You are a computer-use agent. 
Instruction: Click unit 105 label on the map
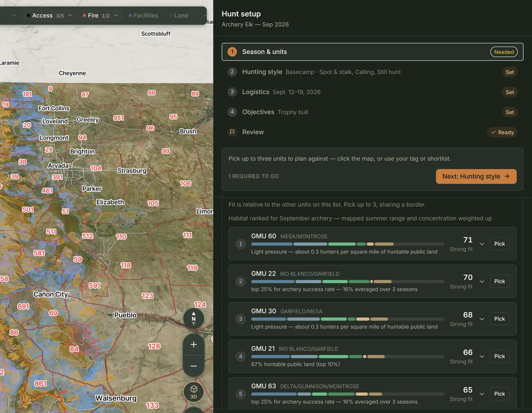coord(153,203)
